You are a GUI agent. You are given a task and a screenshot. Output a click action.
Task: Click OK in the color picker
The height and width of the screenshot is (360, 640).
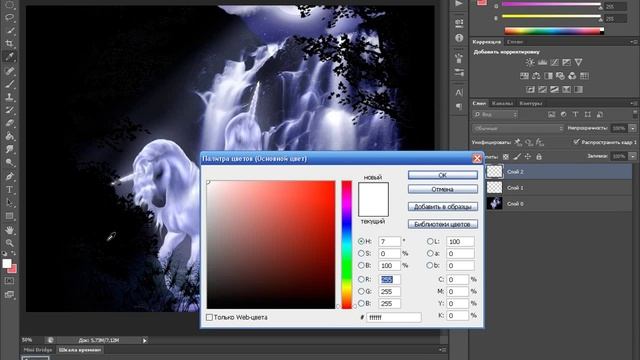point(442,175)
